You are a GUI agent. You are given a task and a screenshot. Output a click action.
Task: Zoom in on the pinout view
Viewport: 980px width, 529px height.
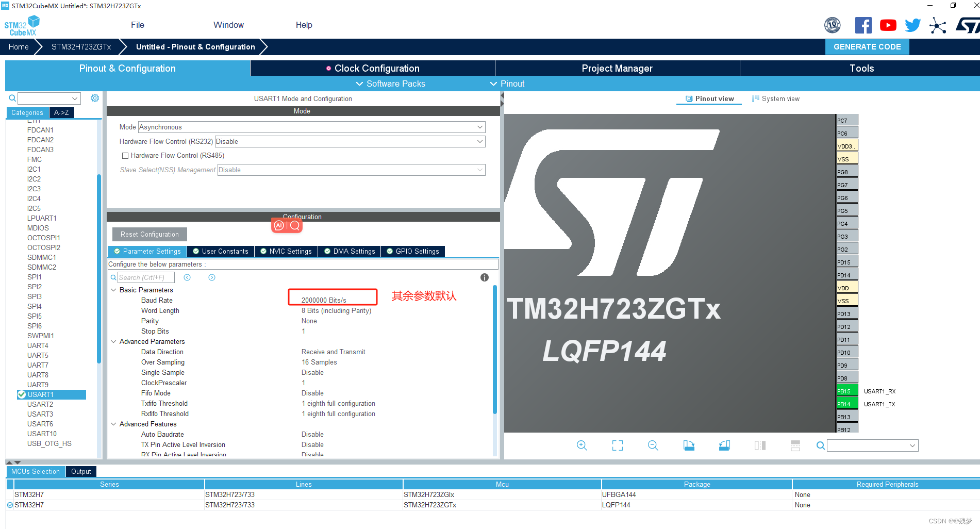pyautogui.click(x=582, y=445)
